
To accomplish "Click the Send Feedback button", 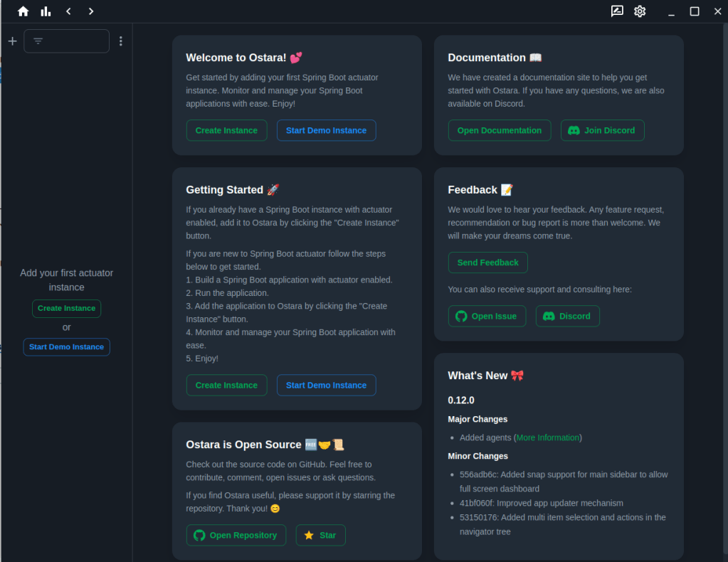I will (487, 263).
